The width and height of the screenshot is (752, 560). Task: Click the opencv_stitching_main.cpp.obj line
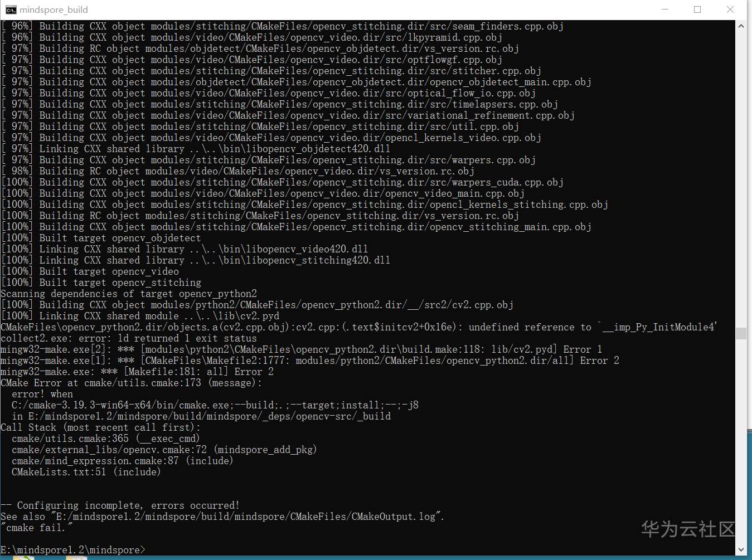(x=296, y=227)
